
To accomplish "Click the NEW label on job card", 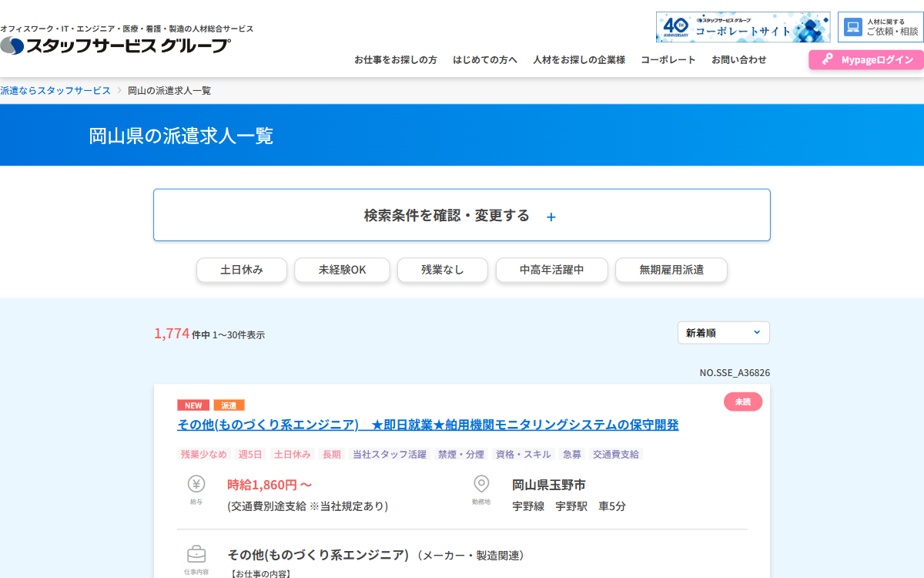I will point(193,405).
